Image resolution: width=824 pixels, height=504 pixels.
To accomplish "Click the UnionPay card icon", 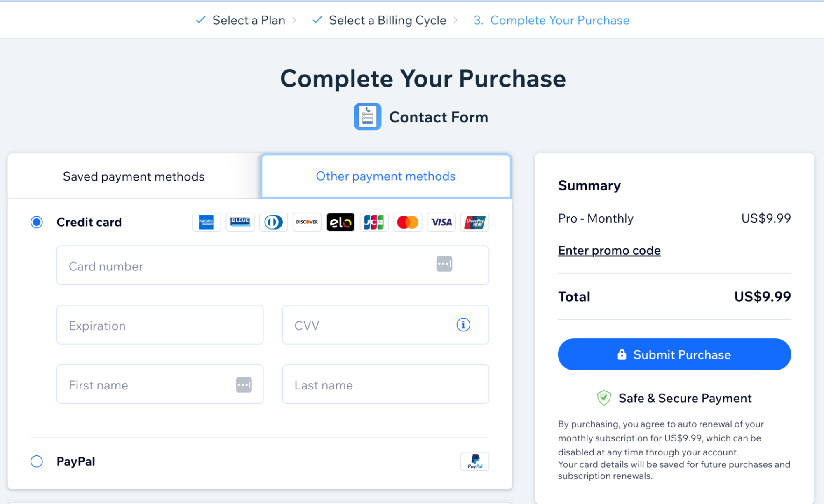I will [475, 222].
